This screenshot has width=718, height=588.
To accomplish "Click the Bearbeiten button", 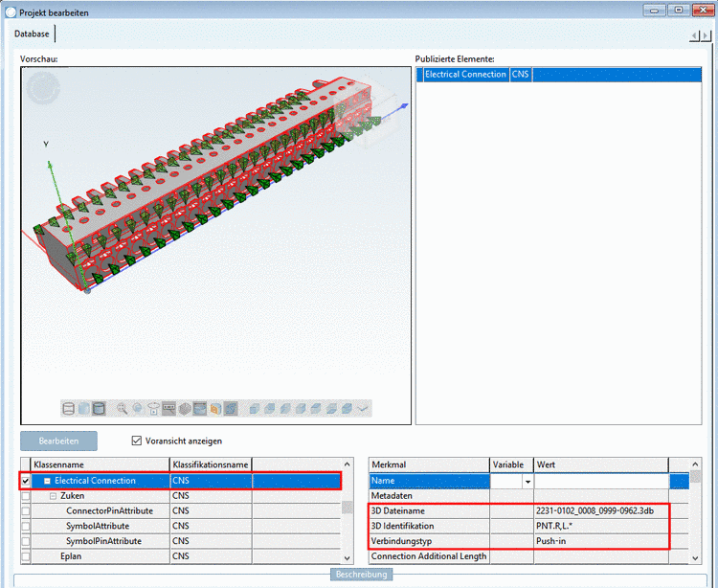I will point(59,441).
